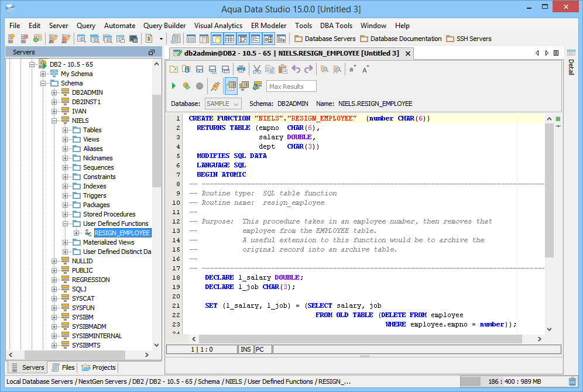Click the Cut scissors icon
Viewport: 583px width, 392px height.
[256, 69]
